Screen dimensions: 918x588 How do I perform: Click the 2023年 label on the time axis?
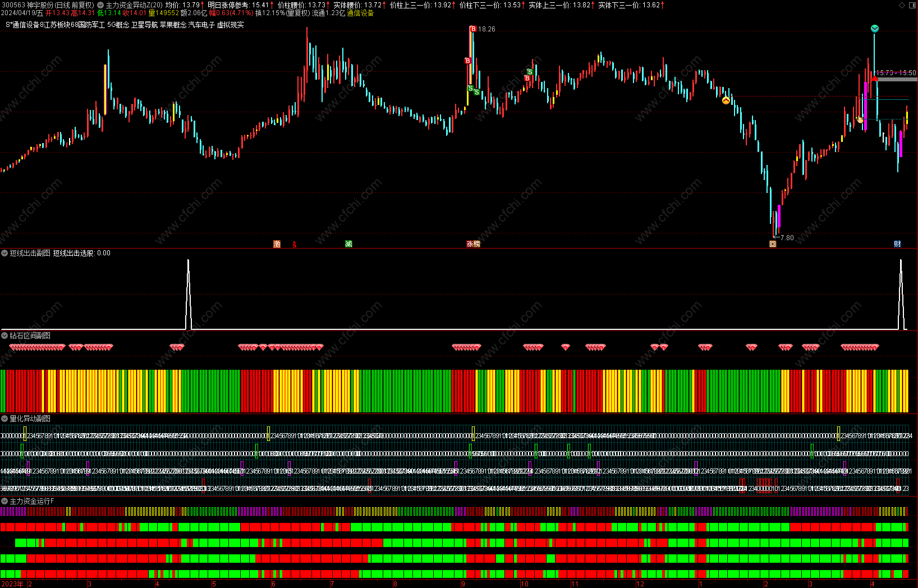click(x=12, y=584)
